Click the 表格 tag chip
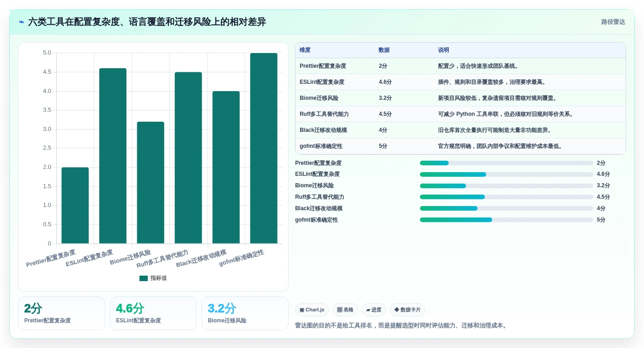 point(345,310)
